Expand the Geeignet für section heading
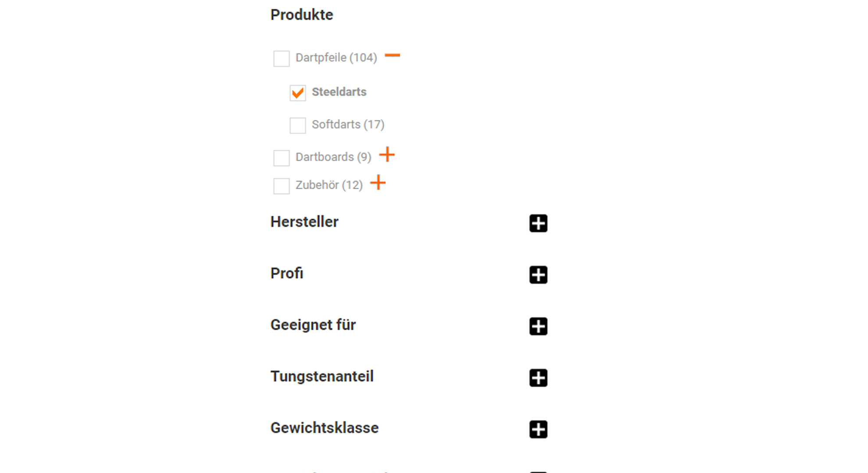Screen dimensions: 868x473 (x=313, y=325)
